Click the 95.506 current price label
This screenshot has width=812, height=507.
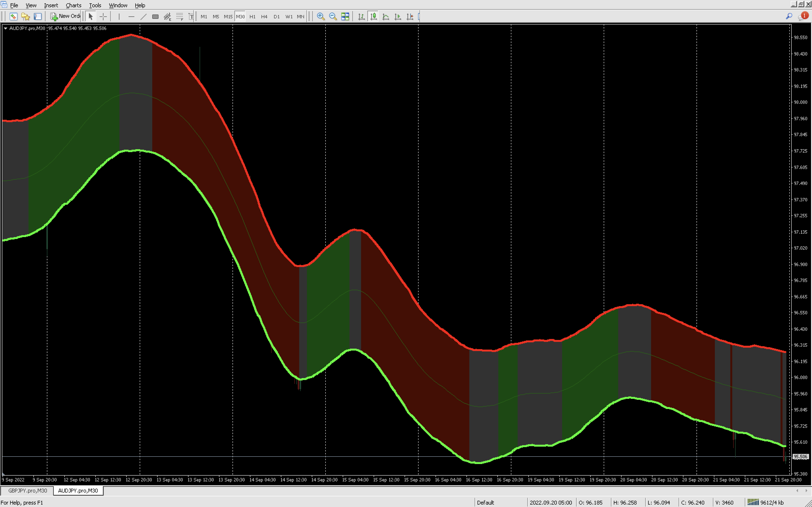pyautogui.click(x=800, y=457)
